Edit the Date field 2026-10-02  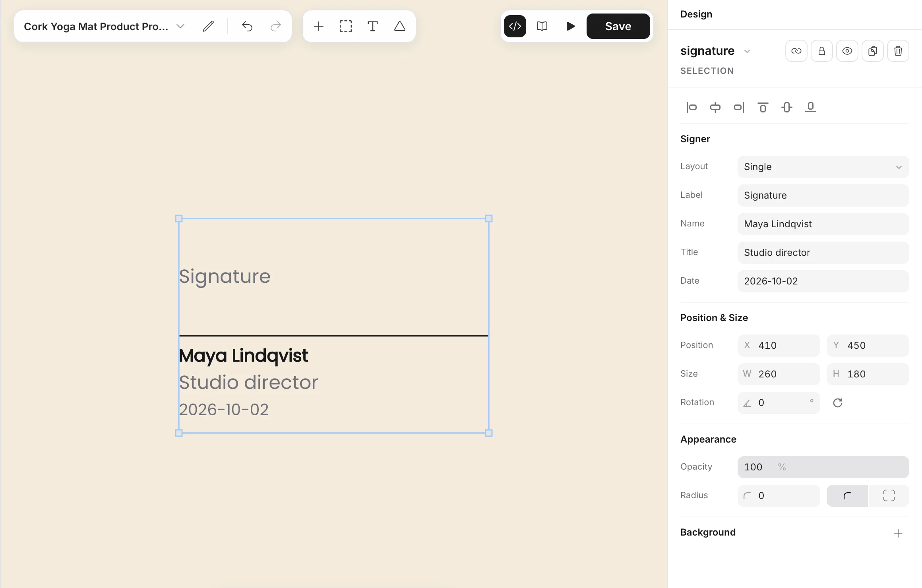click(x=823, y=281)
